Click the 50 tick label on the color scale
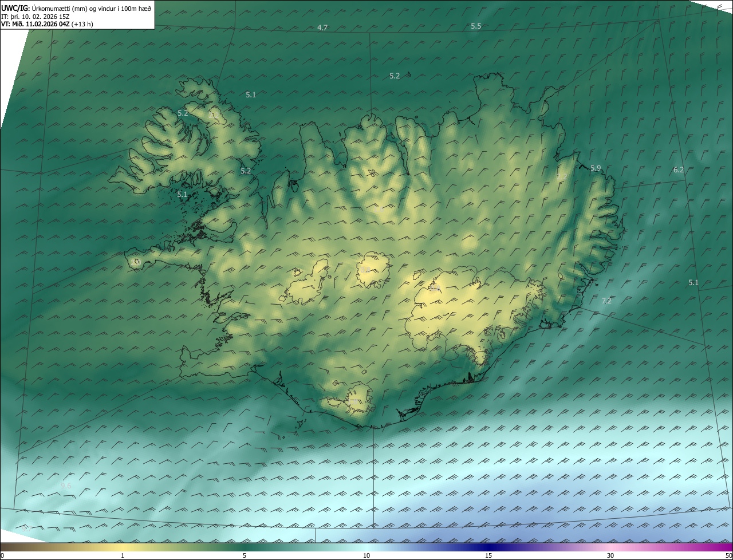Screen dimensions: 733x560 tap(728, 555)
